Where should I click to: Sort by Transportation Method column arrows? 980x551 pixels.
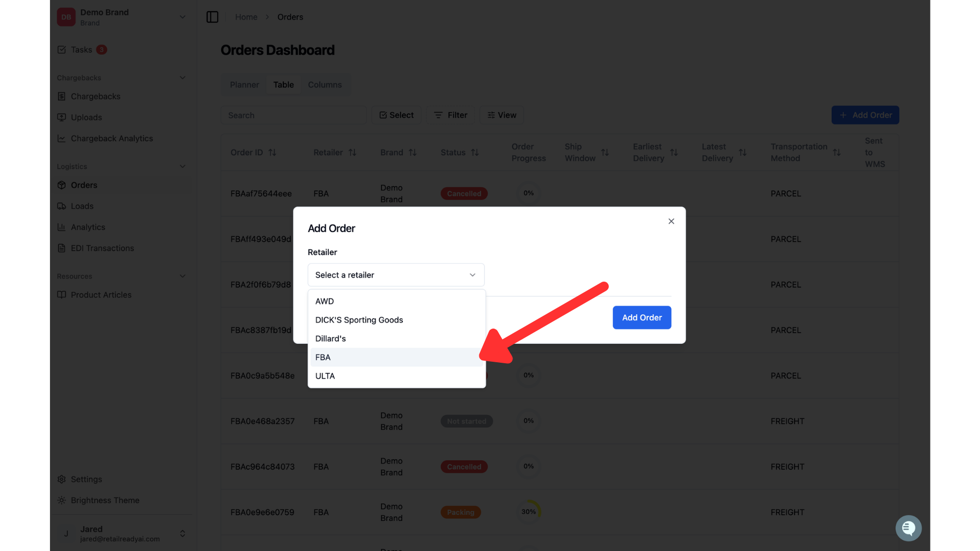pos(837,153)
